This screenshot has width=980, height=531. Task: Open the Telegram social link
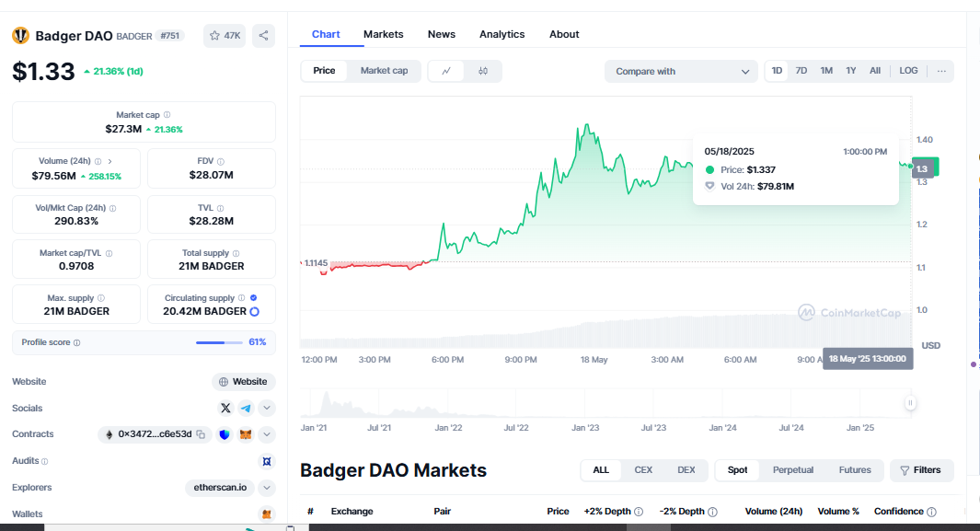pyautogui.click(x=247, y=408)
